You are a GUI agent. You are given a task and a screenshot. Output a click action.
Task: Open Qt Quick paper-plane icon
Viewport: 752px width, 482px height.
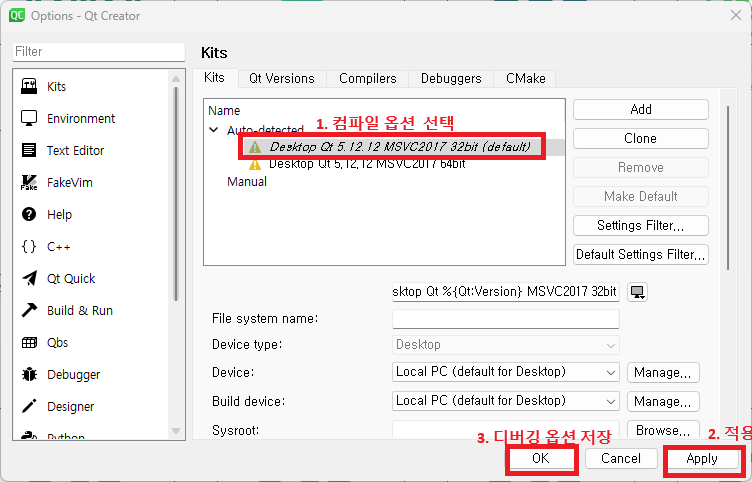[x=29, y=278]
